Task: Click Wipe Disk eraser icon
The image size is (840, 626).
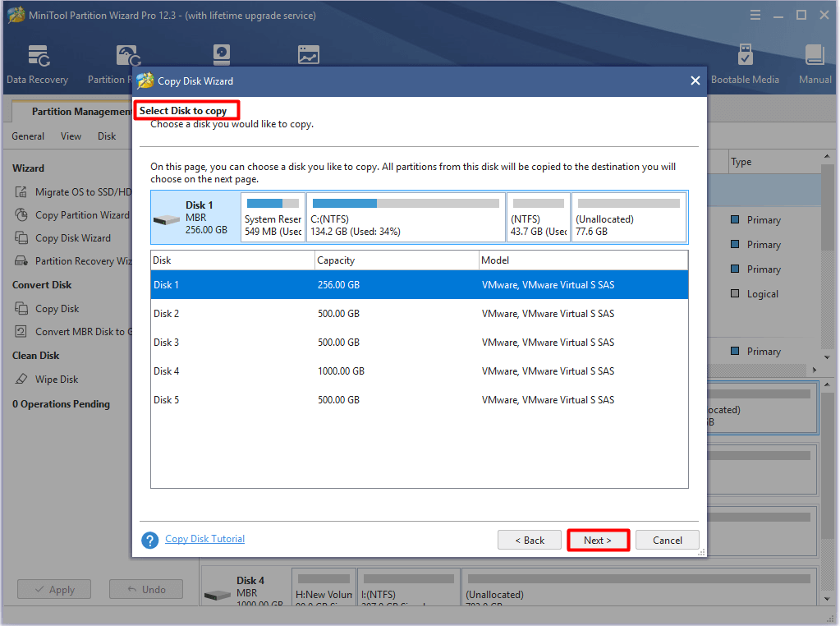Action: pos(21,379)
